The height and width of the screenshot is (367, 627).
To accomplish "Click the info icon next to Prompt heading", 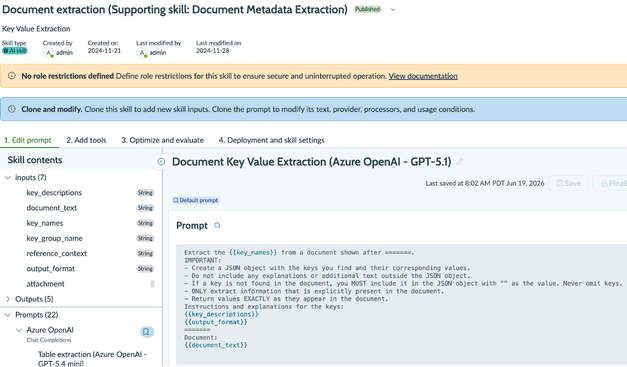I will tap(217, 225).
